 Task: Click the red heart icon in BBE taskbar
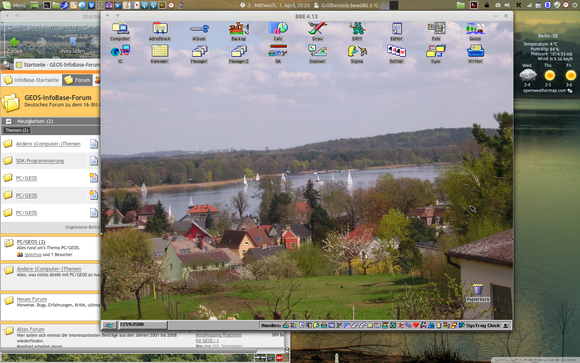coord(416,325)
